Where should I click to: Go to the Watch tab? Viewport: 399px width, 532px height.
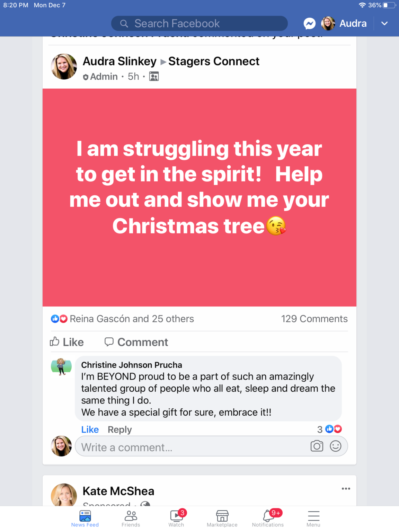coord(176,518)
